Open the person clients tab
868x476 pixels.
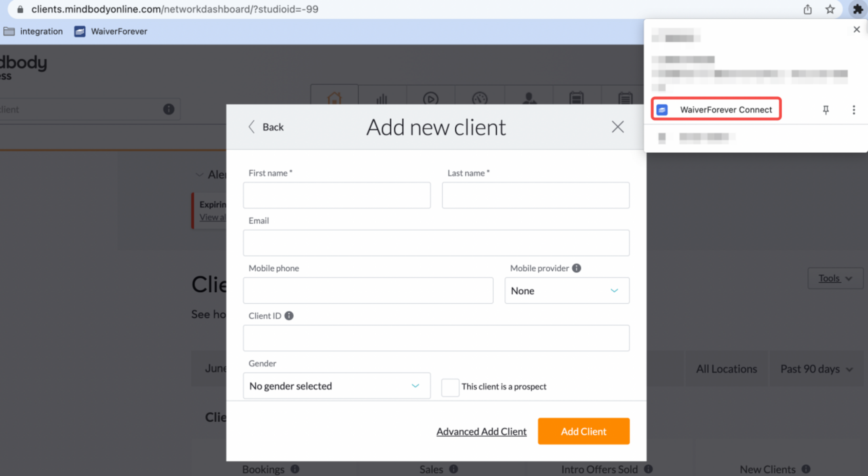tap(529, 98)
